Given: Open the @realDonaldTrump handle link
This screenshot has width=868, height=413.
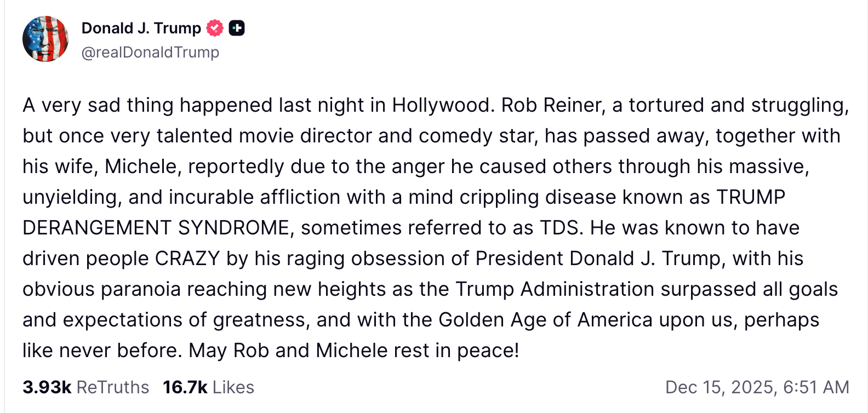Looking at the screenshot, I should 150,52.
